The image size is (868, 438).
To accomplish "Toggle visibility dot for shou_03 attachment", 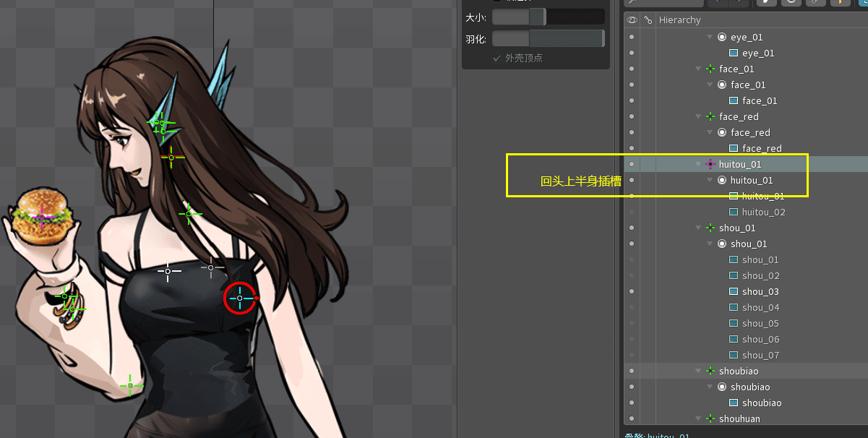I will coord(632,292).
